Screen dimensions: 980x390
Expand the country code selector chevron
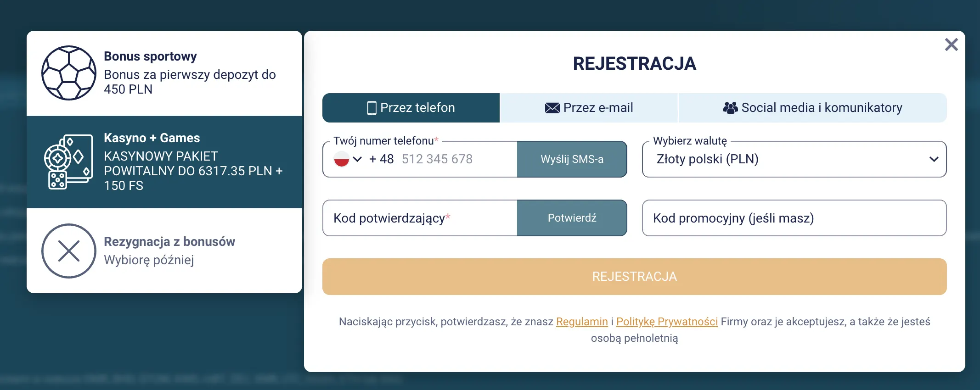358,159
